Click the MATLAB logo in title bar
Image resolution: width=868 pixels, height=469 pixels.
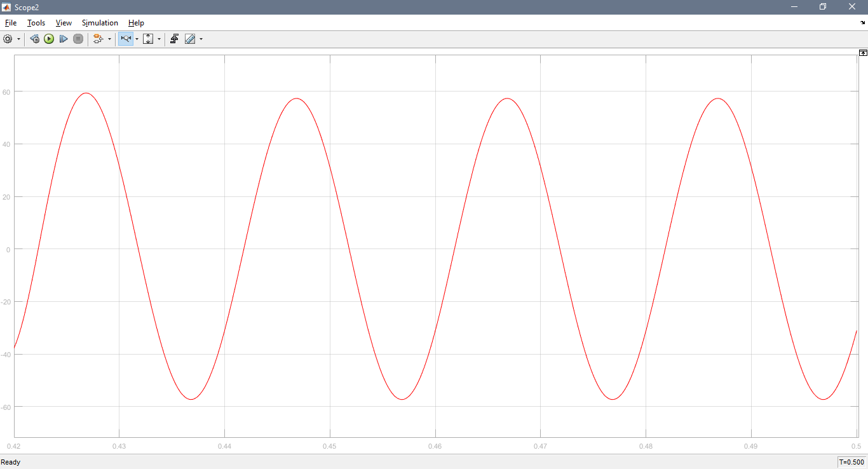[x=7, y=7]
